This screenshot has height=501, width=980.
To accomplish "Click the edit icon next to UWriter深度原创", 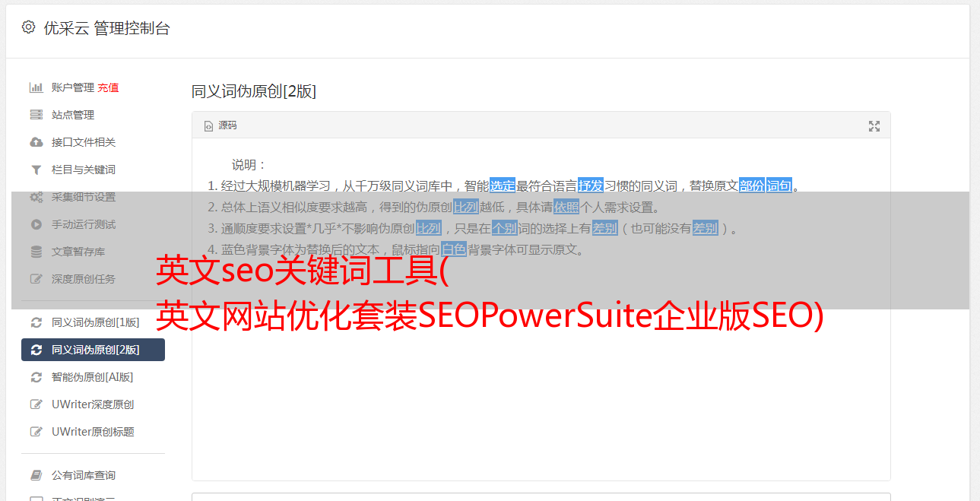I will (36, 404).
